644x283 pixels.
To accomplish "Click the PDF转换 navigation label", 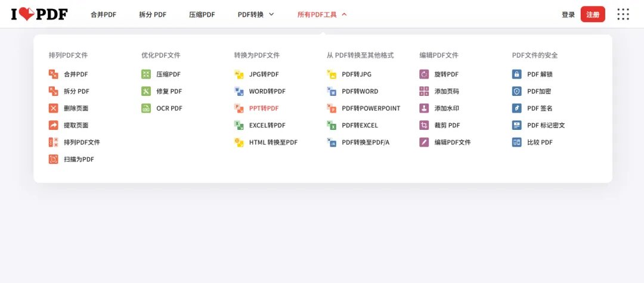I will point(250,15).
